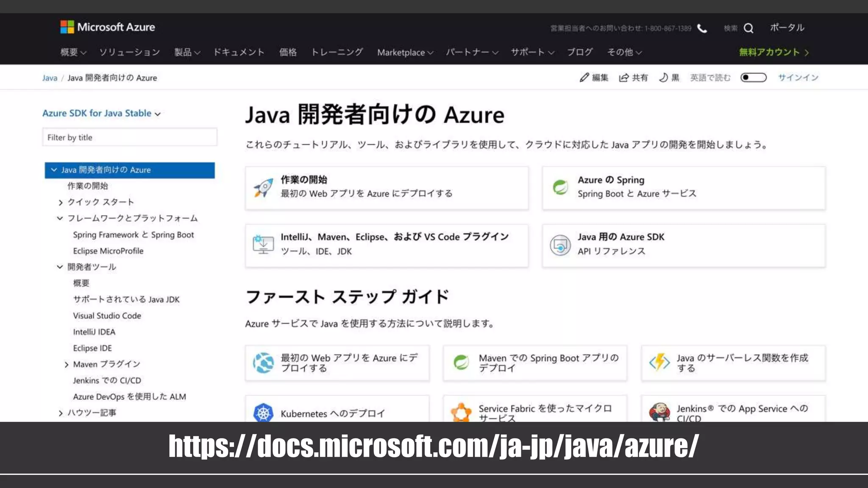Click the search magnifier icon
The width and height of the screenshot is (868, 488).
pyautogui.click(x=748, y=28)
